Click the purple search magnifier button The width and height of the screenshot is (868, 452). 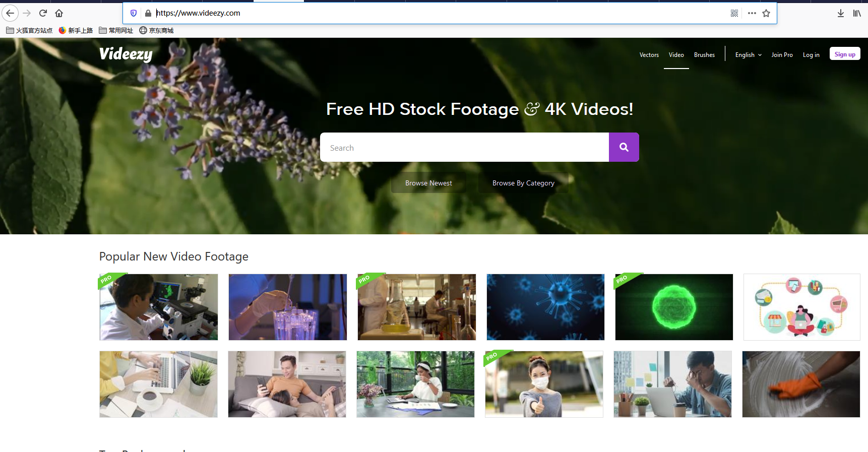pyautogui.click(x=624, y=147)
